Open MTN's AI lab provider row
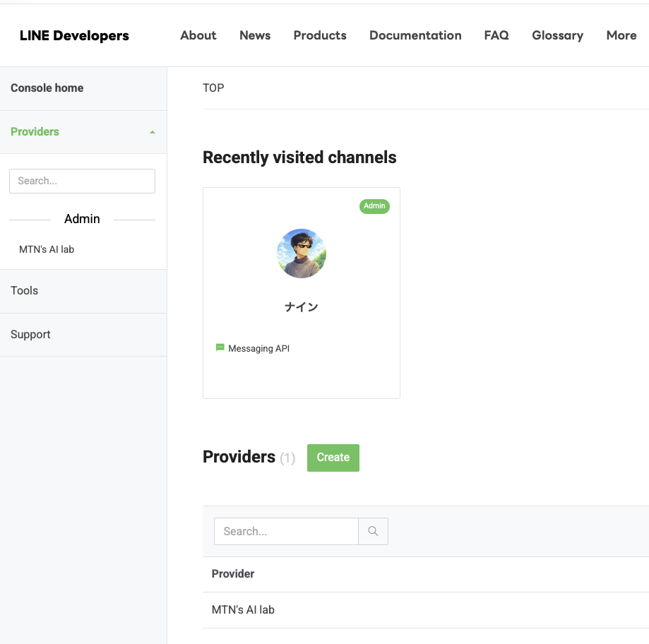Image resolution: width=649 pixels, height=644 pixels. (x=426, y=610)
